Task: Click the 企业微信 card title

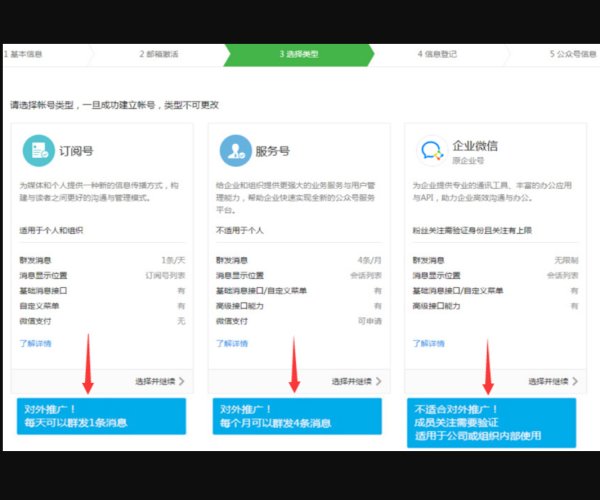Action: click(x=475, y=145)
